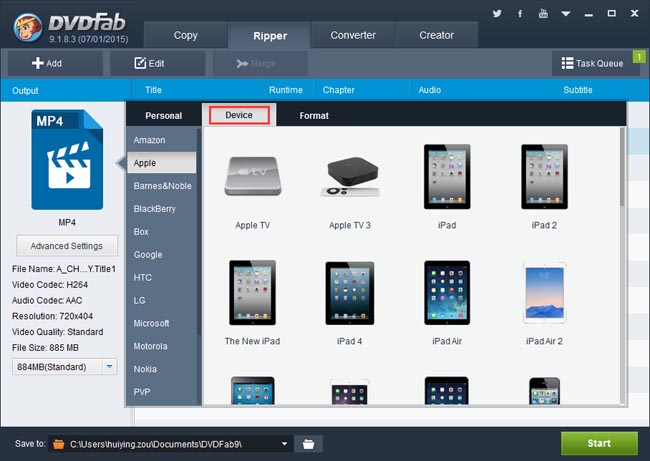Click the Video Quality: Standard text
The width and height of the screenshot is (650, 461).
click(57, 332)
